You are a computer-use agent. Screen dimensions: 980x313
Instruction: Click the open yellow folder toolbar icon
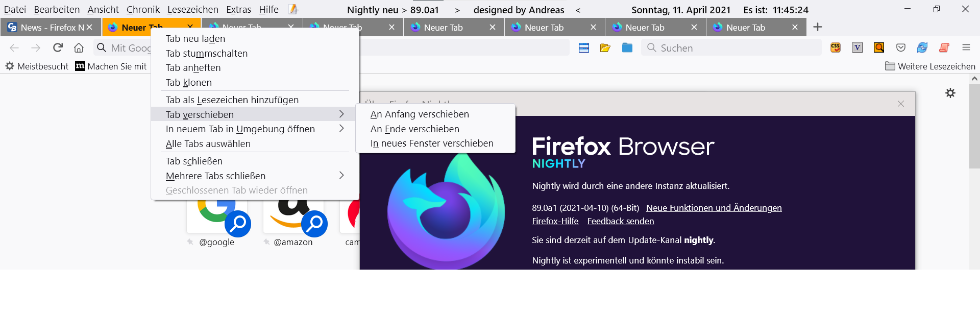pos(605,48)
